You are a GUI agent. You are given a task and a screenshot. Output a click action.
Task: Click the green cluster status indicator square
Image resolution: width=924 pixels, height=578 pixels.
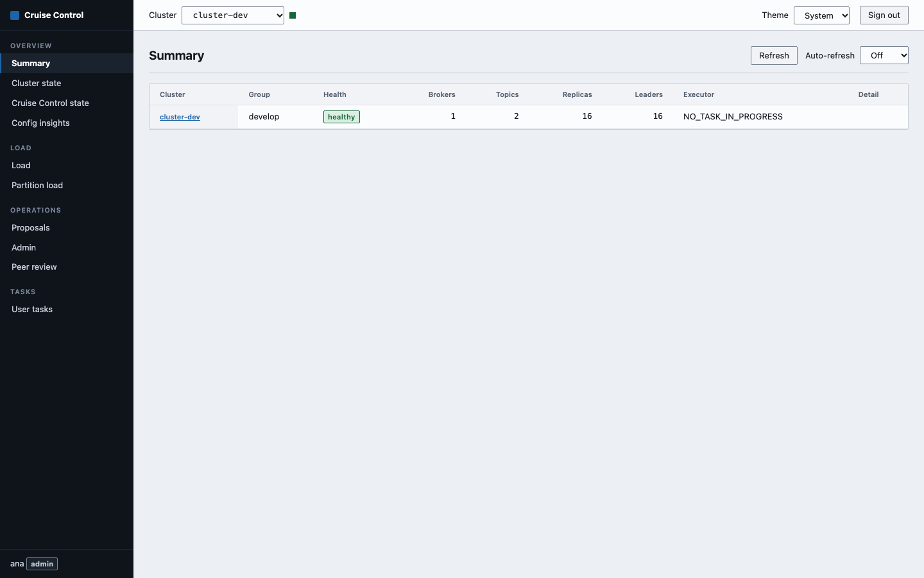[293, 15]
